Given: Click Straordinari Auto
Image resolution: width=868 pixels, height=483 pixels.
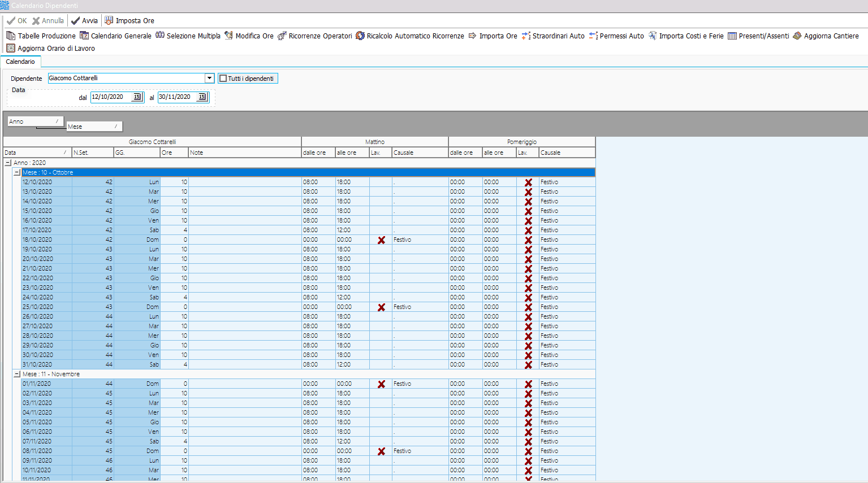Looking at the screenshot, I should click(553, 36).
